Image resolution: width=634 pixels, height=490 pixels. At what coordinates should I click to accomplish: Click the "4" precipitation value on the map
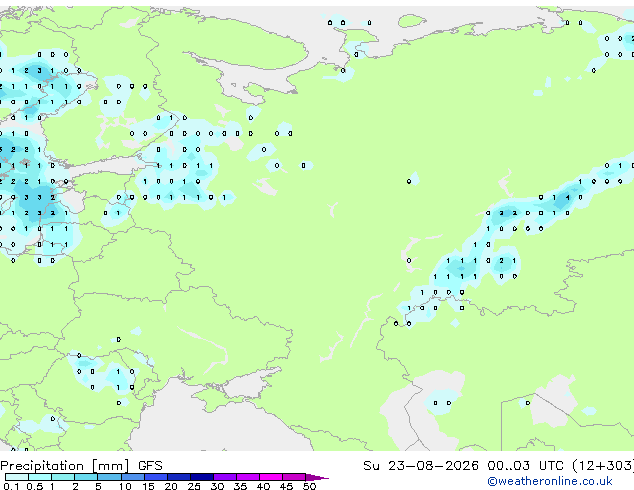click(x=568, y=197)
